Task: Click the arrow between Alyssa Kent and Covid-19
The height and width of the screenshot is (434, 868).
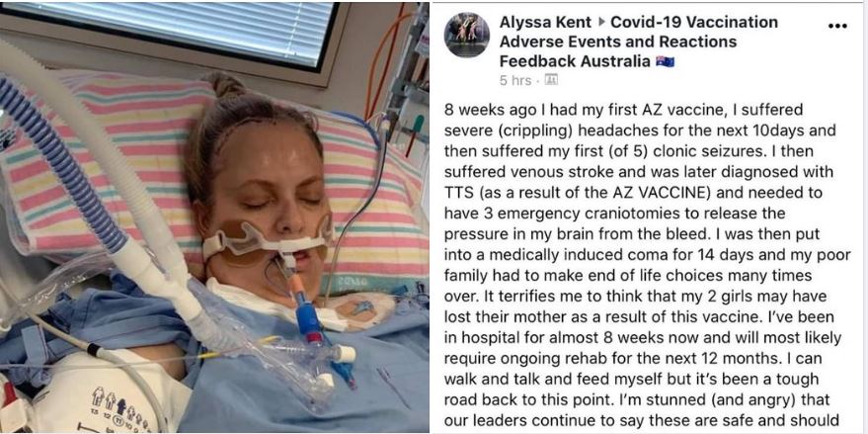Action: click(x=602, y=23)
